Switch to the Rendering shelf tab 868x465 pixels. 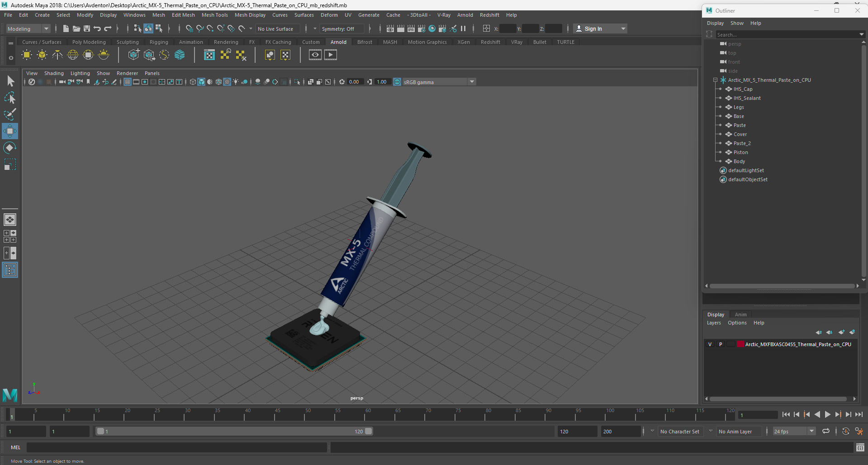(x=226, y=42)
